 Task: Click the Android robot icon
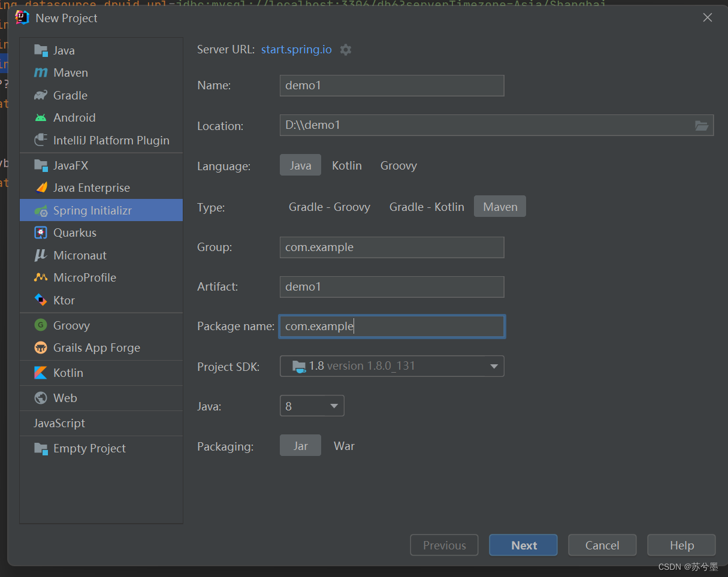click(41, 117)
